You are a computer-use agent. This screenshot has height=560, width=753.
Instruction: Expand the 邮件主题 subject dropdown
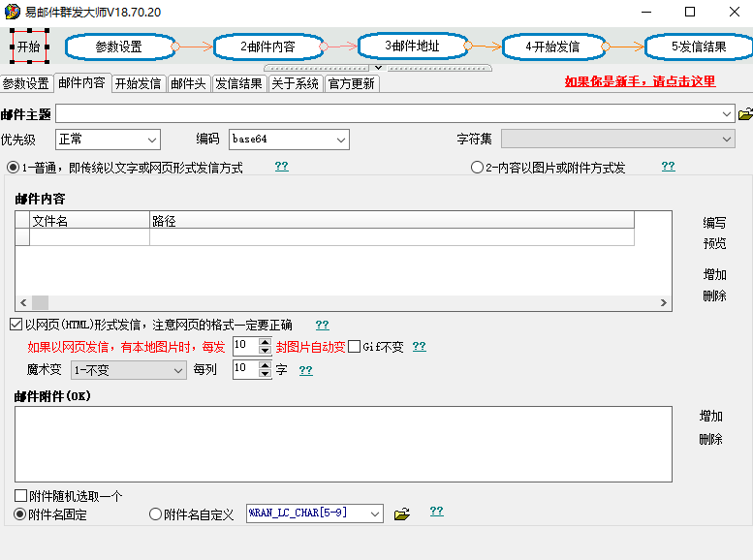[x=726, y=114]
